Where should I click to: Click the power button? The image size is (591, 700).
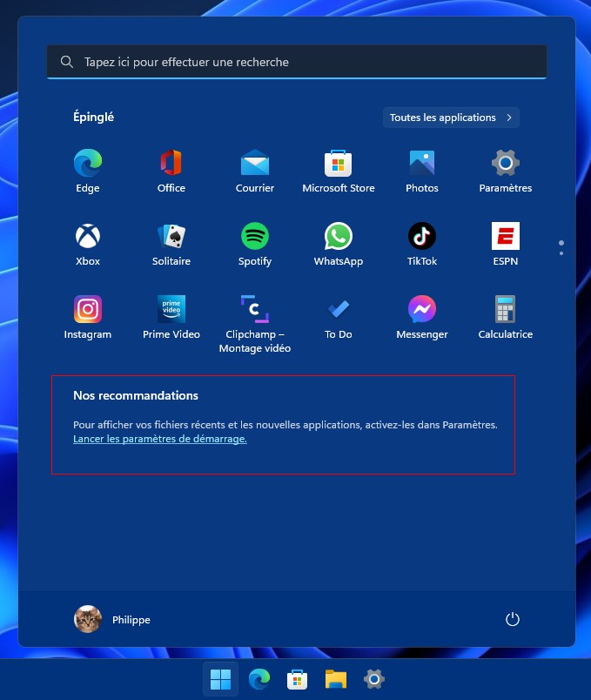pyautogui.click(x=513, y=619)
